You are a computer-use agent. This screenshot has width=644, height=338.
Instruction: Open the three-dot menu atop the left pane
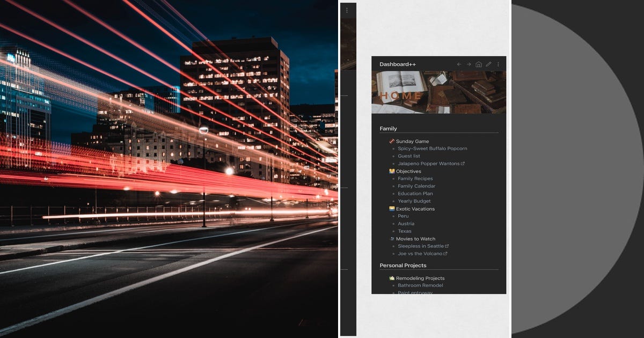pyautogui.click(x=347, y=10)
